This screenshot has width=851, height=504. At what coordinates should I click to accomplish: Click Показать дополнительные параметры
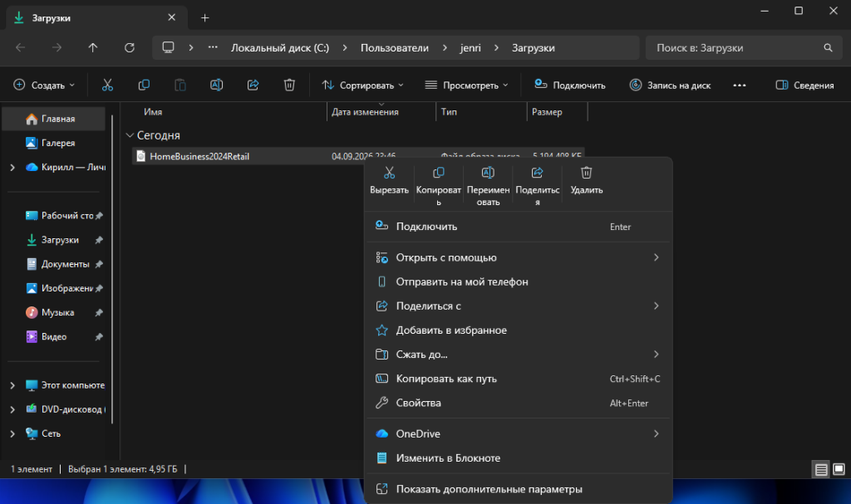tap(519, 489)
